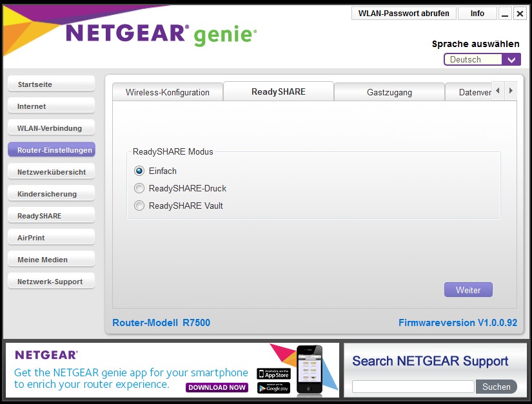Open the Deutsch language dropdown
Viewport: 532px width, 404px height.
(482, 60)
